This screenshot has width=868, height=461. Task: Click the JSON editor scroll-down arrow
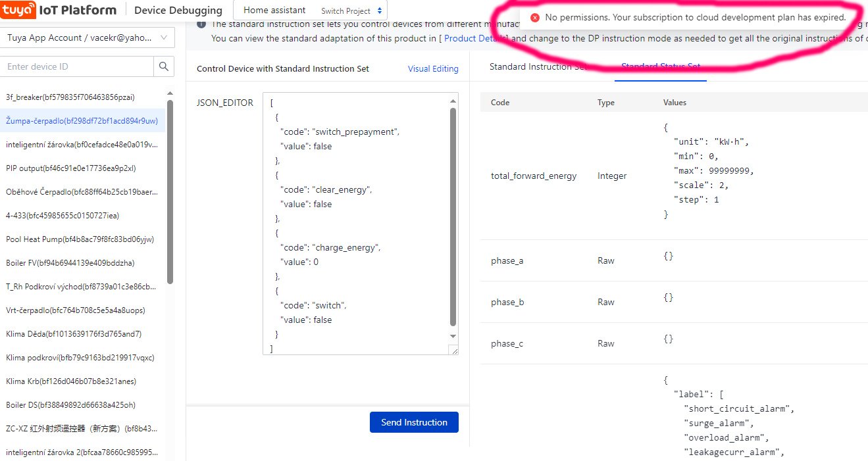tap(453, 337)
